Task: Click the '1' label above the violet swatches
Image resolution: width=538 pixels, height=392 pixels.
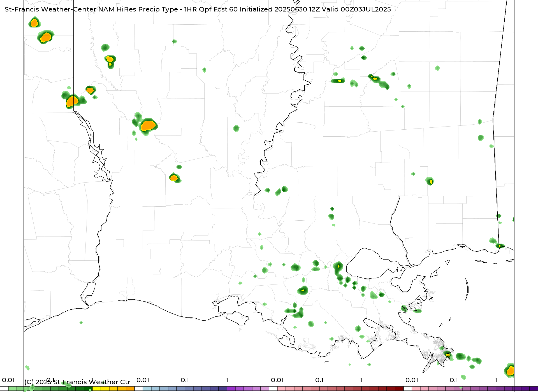Action: [x=227, y=380]
